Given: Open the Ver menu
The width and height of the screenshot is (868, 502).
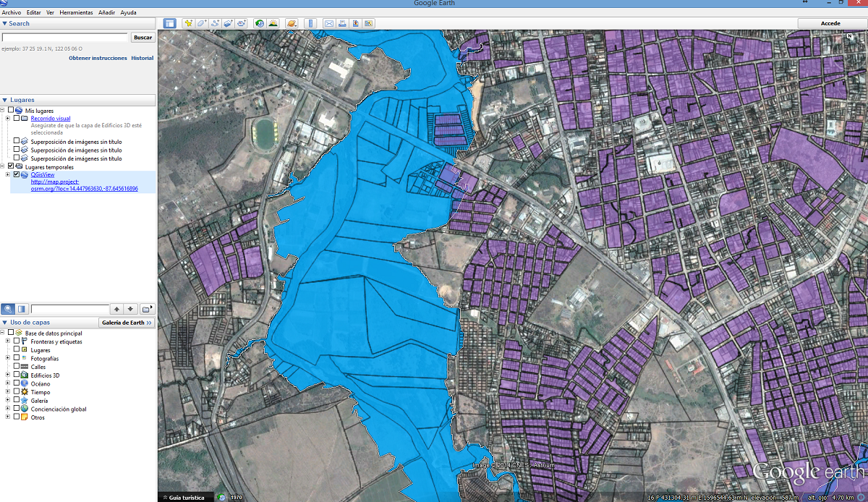Looking at the screenshot, I should [x=50, y=13].
